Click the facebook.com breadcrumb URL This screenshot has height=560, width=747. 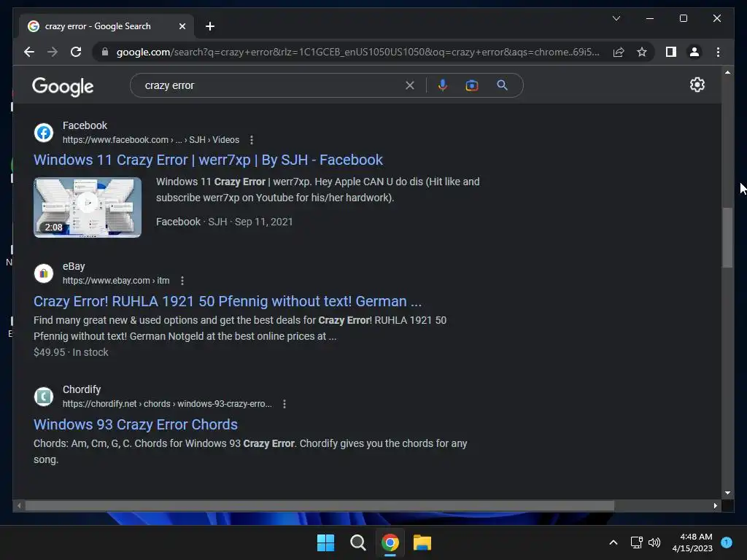[x=151, y=140]
